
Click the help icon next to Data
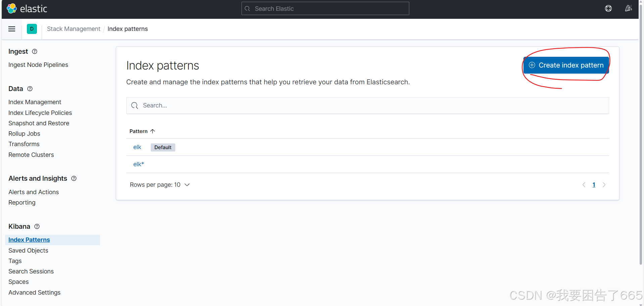pyautogui.click(x=30, y=89)
